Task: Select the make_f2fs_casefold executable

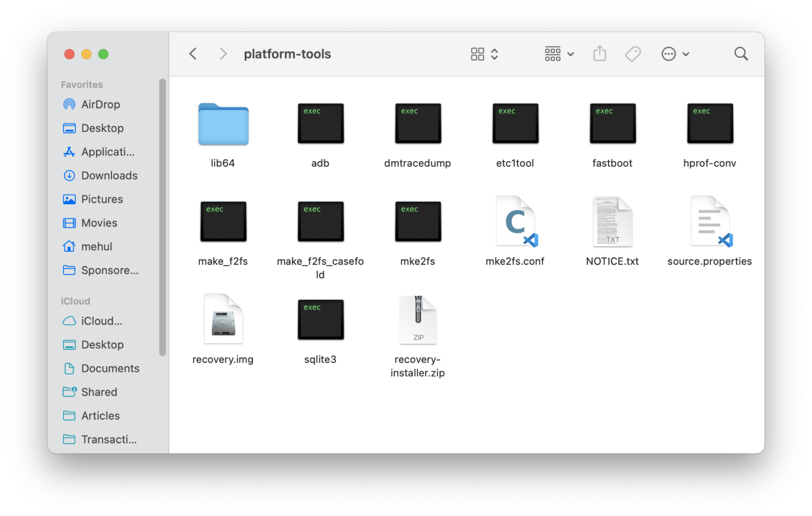Action: pos(320,222)
